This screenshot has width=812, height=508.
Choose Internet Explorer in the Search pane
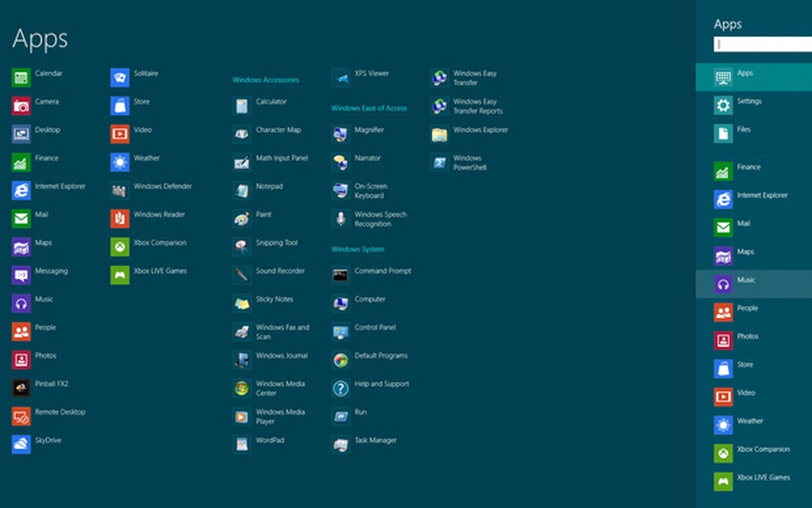point(753,200)
